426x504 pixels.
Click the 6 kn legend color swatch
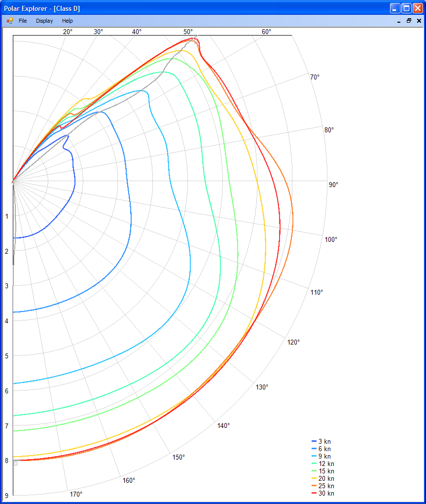tap(314, 449)
